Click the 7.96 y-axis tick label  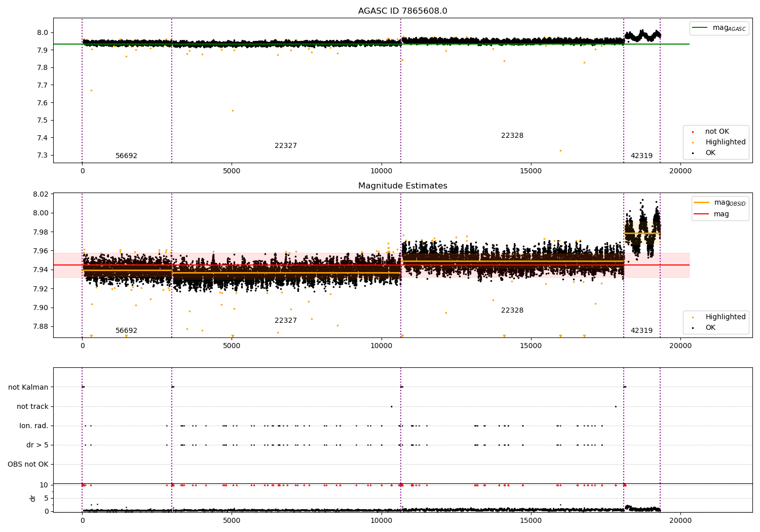(x=41, y=251)
